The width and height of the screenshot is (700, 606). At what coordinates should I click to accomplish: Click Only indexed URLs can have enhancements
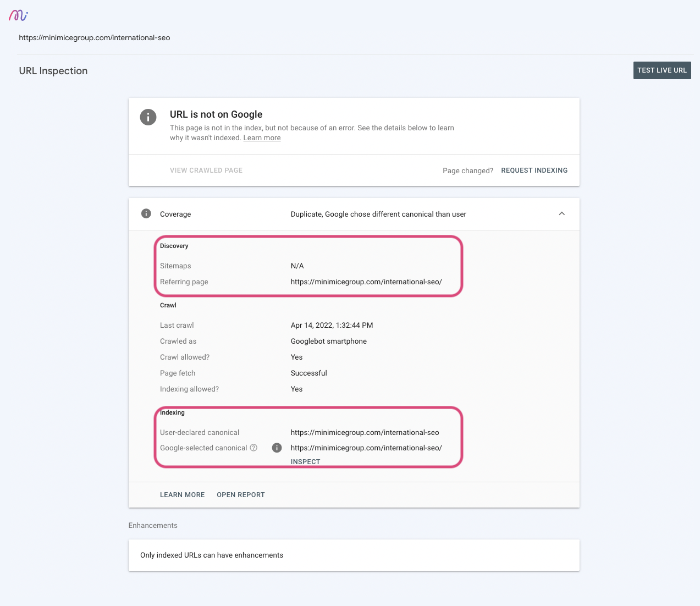click(x=212, y=555)
